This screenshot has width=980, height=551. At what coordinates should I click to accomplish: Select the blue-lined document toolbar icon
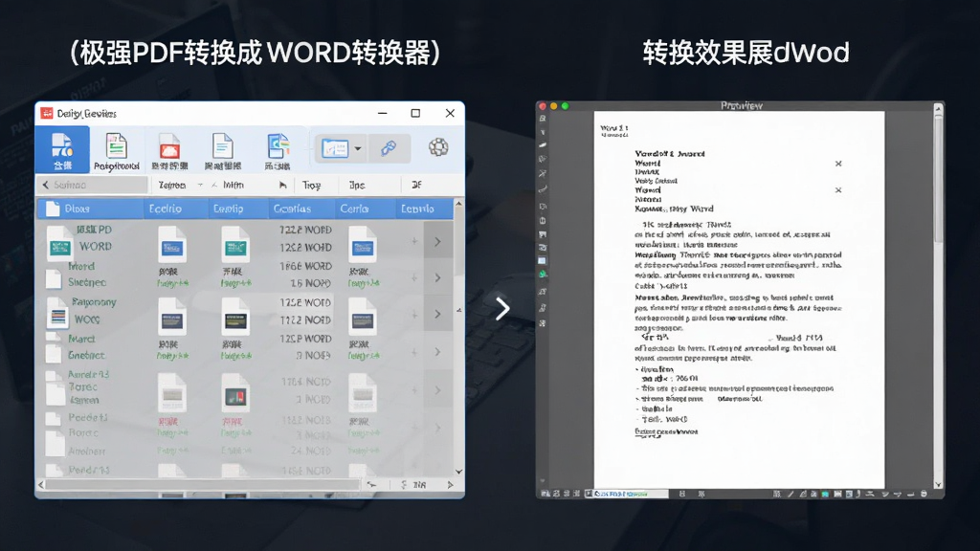click(222, 152)
